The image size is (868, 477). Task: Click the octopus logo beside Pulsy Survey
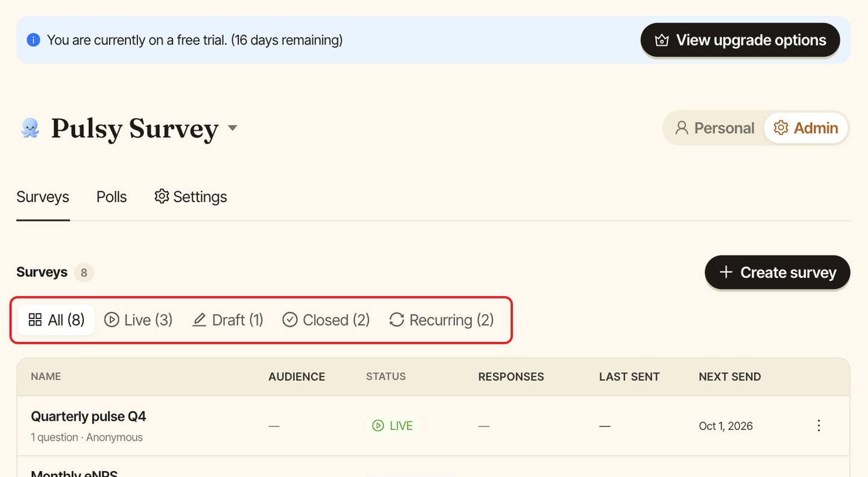(x=30, y=128)
